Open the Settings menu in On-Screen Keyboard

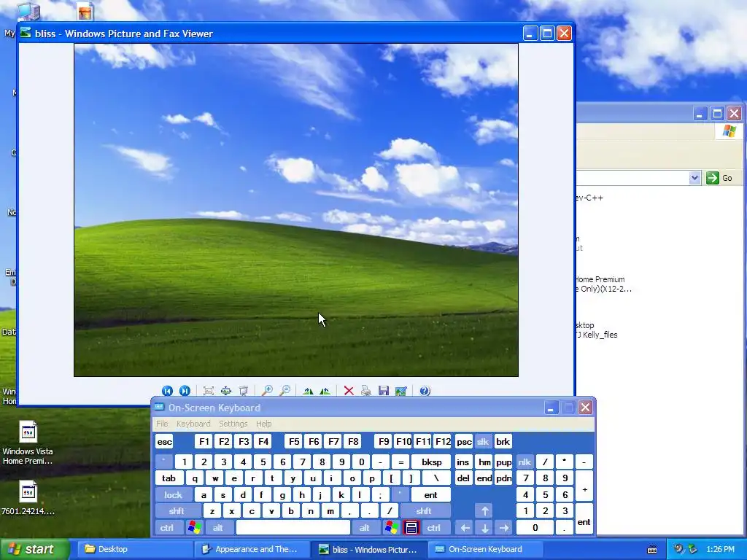click(x=233, y=424)
